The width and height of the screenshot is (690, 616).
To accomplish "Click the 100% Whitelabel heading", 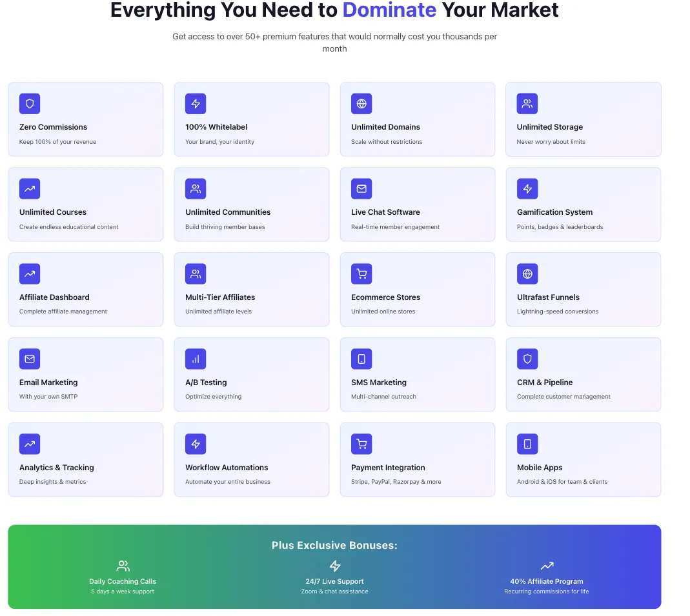I will pos(216,127).
